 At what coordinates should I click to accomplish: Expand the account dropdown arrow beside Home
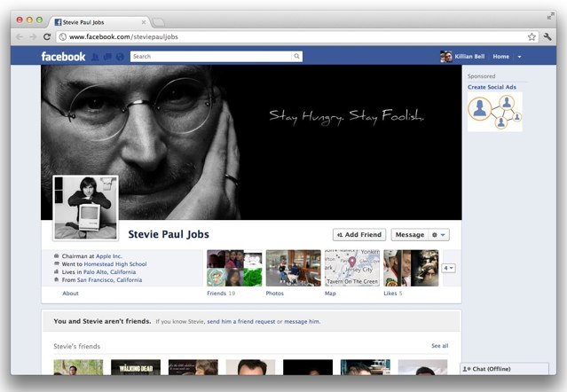(519, 57)
